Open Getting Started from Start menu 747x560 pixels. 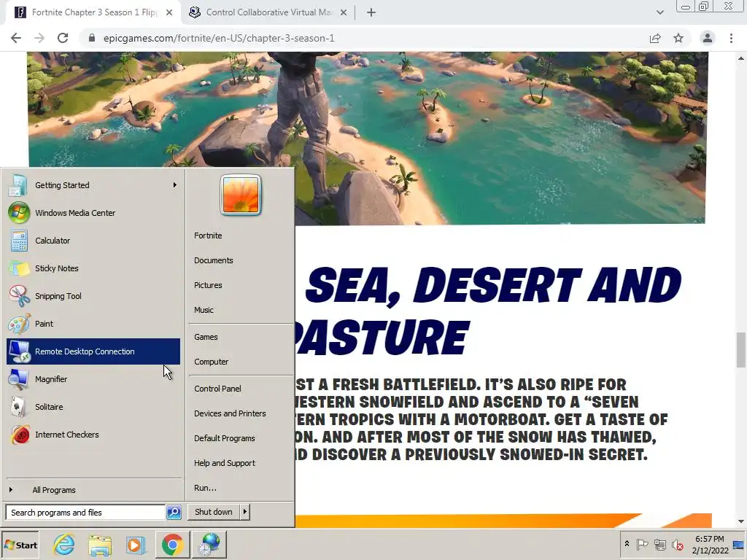[x=93, y=185]
